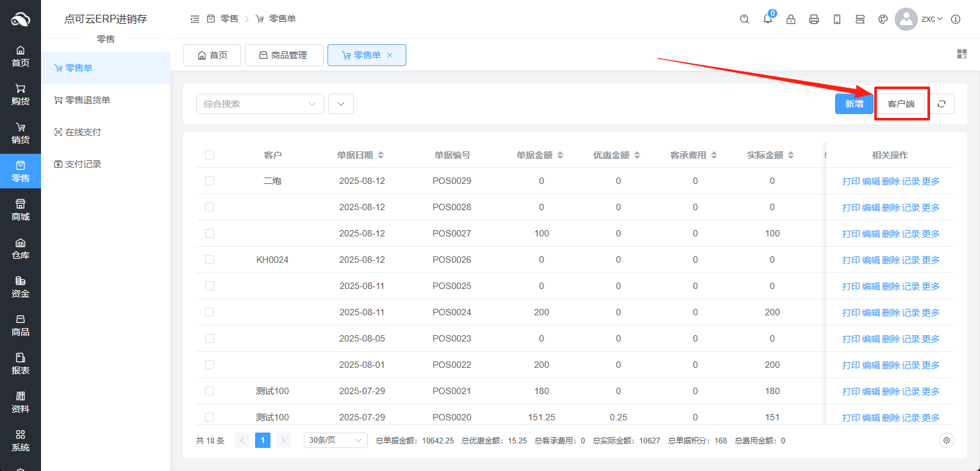This screenshot has height=471, width=980.
Task: Check the row for POS0028
Action: click(210, 207)
